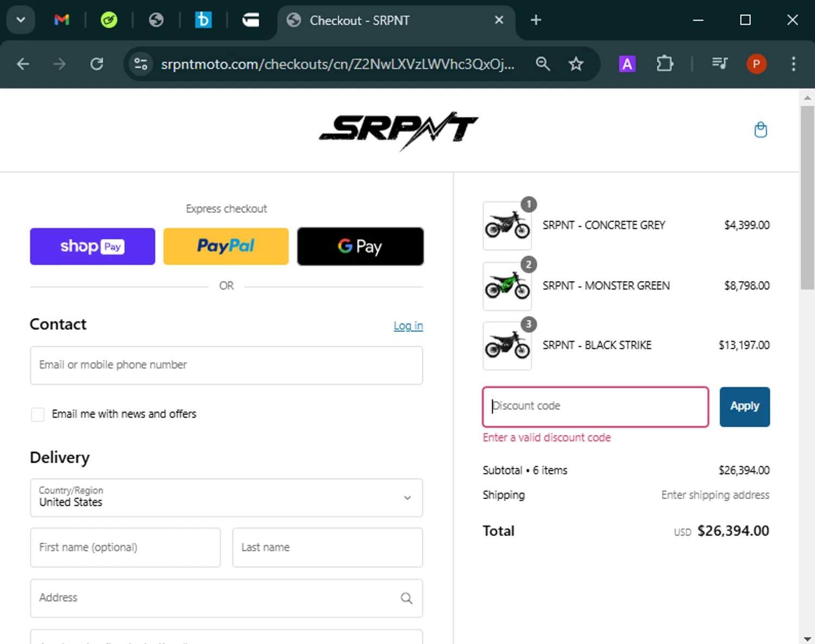The image size is (815, 644).
Task: Click the Log in link
Action: click(x=408, y=326)
